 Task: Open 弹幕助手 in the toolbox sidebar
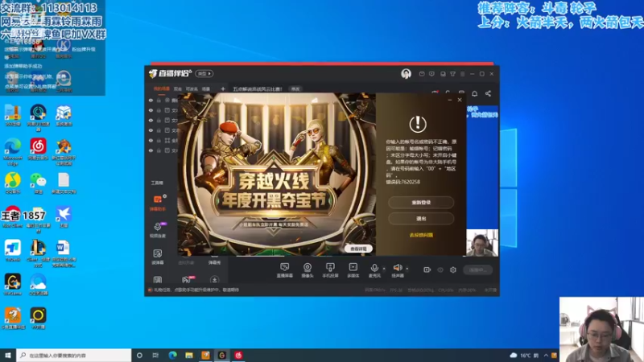(x=158, y=203)
